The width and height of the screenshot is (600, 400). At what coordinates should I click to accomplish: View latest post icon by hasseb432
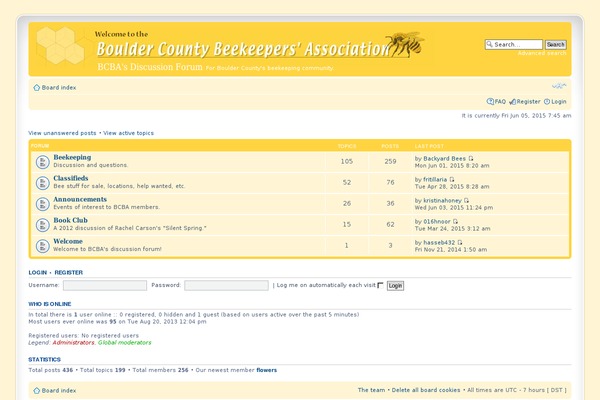click(x=460, y=243)
